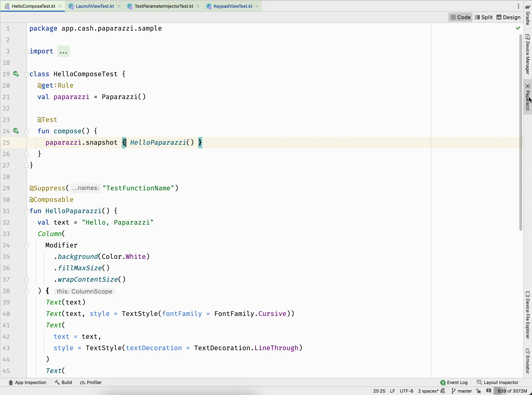Viewport: 532px width, 395px height.
Task: Click fold end marker on line 37
Action: pyautogui.click(x=27, y=279)
